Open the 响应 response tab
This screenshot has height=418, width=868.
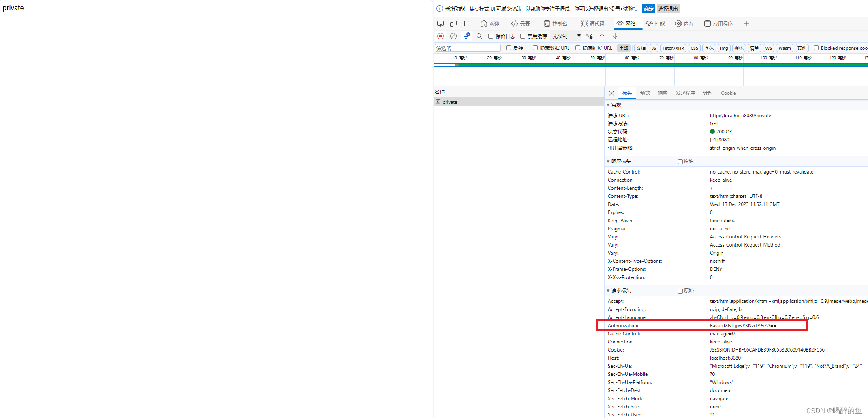tap(663, 93)
